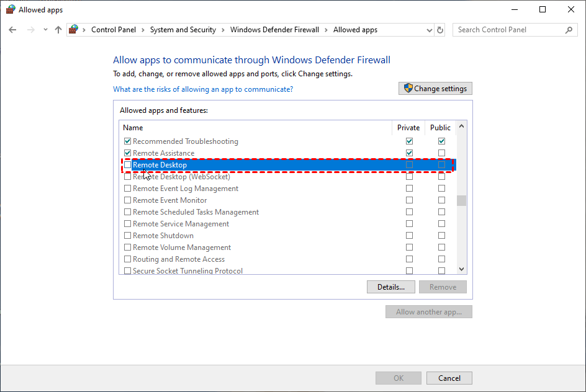Toggle Public checkbox for Remote Assistance

click(x=442, y=153)
